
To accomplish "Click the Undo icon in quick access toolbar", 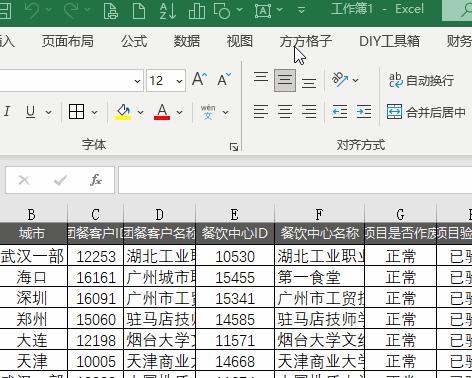I will pyautogui.click(x=33, y=10).
